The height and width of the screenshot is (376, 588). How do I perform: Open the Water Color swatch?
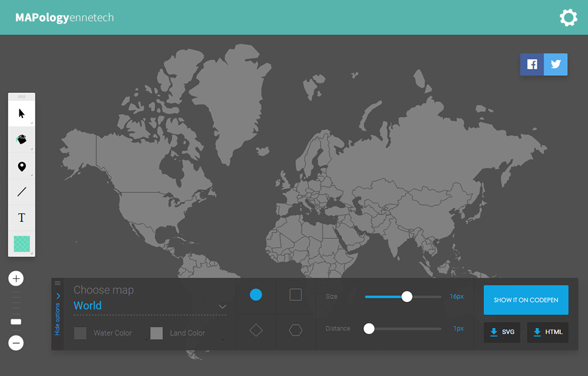(80, 333)
